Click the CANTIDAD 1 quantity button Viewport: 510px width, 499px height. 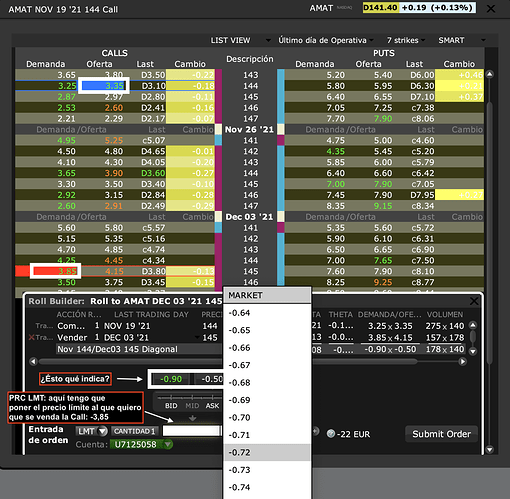(135, 431)
